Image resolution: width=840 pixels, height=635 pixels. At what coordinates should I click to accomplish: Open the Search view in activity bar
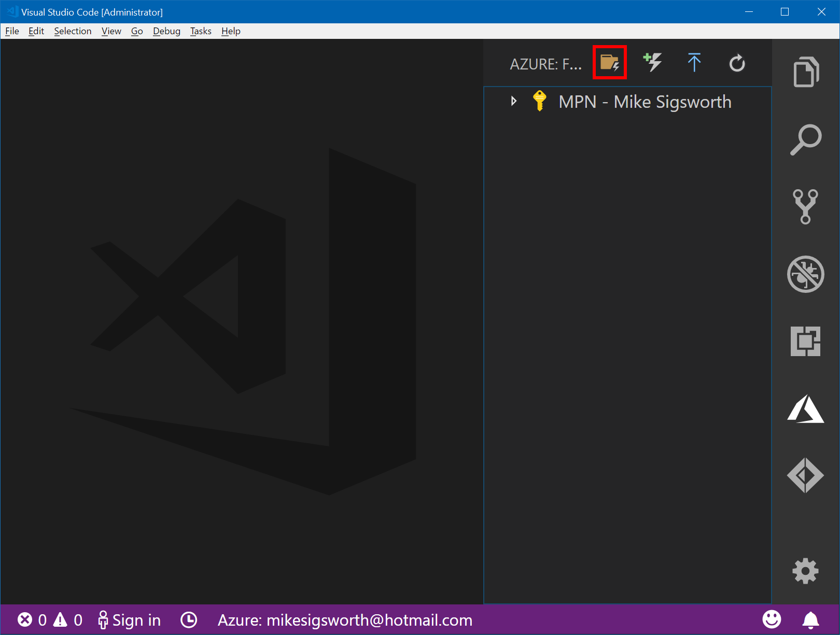[x=806, y=139]
